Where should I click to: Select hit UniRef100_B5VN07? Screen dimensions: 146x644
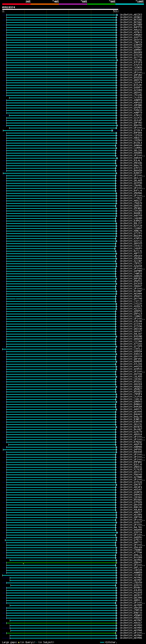pyautogui.click(x=131, y=588)
